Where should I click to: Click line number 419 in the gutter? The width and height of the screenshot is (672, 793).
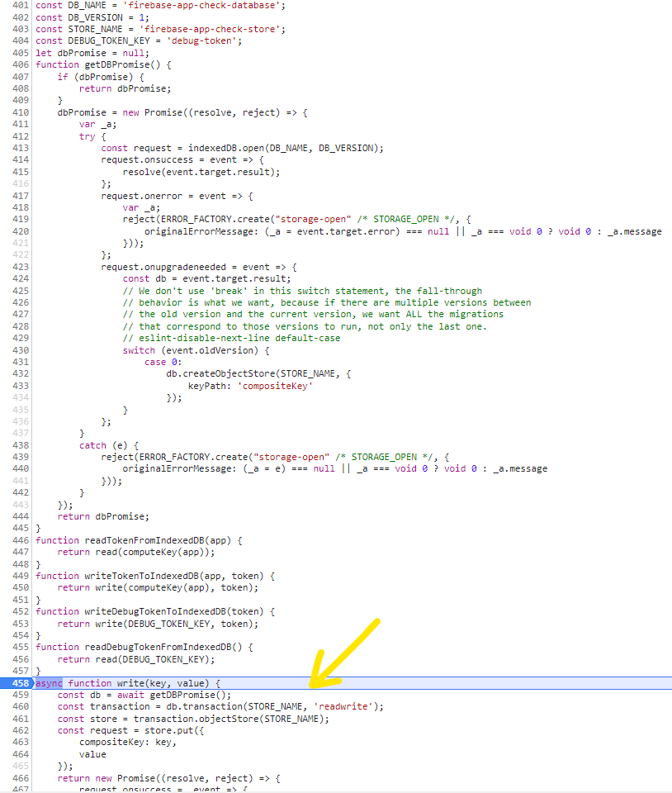click(21, 220)
